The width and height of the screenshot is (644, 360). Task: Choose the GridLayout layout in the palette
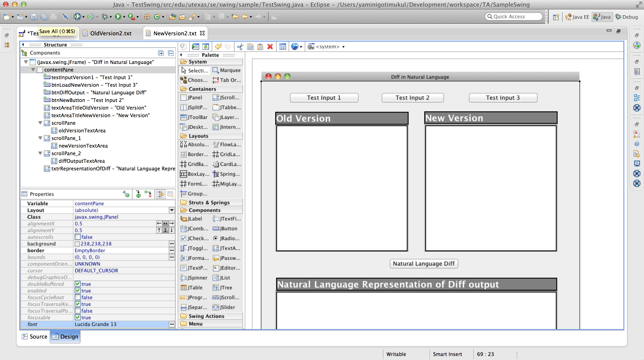click(x=226, y=154)
